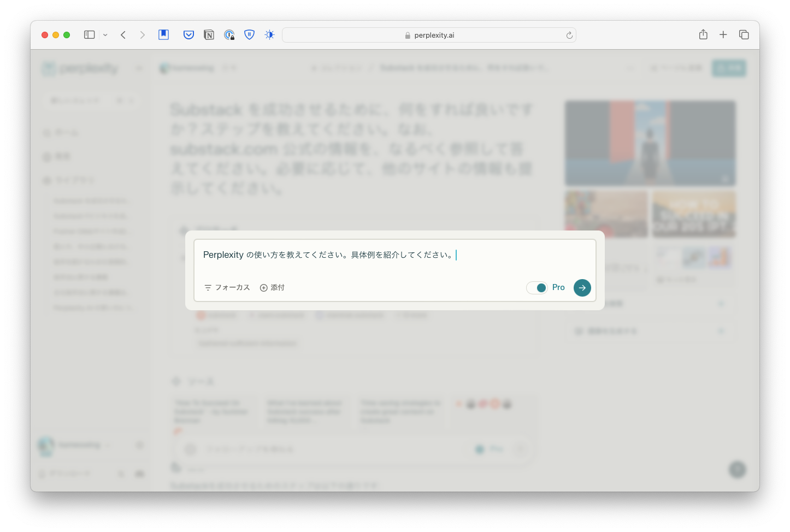Click the large blurred image thumbnail

pyautogui.click(x=650, y=143)
